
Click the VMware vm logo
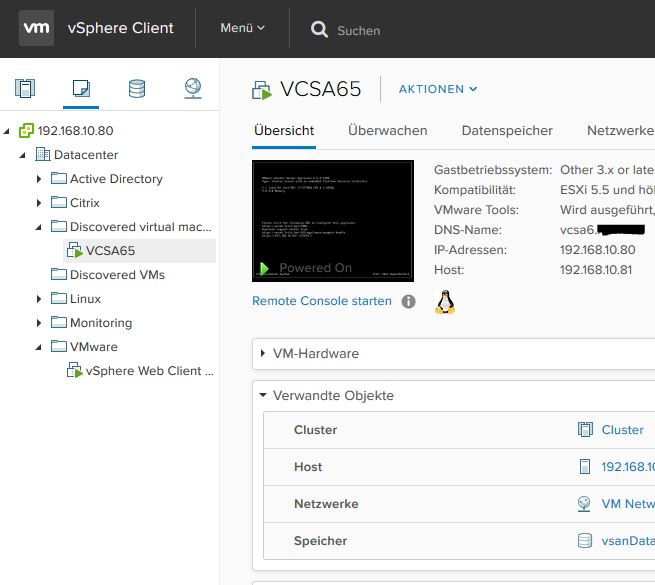point(36,28)
